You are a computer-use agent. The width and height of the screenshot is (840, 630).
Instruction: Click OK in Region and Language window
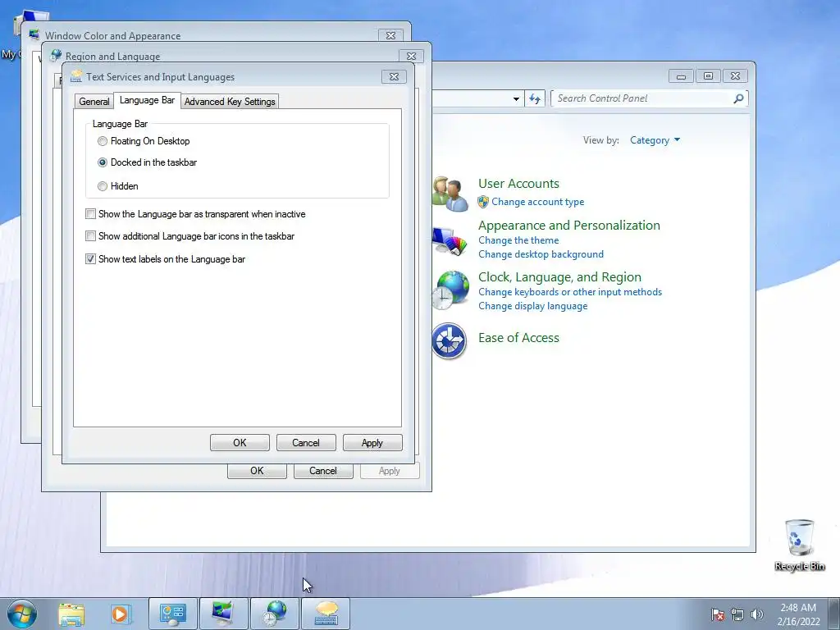(x=257, y=471)
